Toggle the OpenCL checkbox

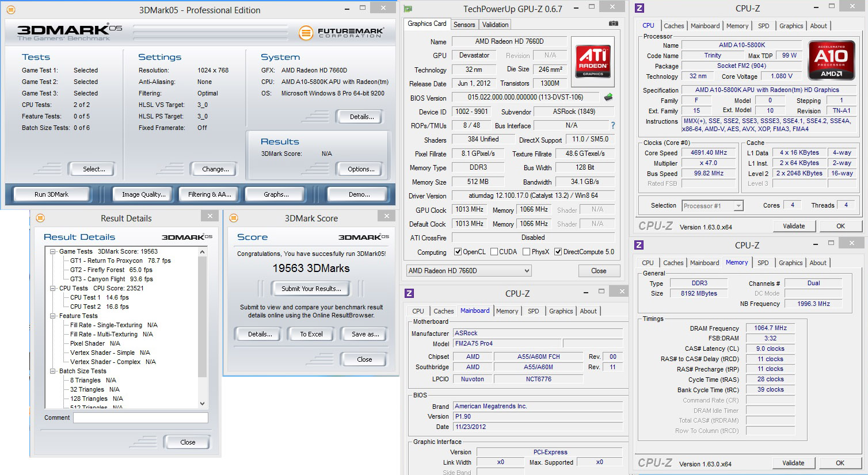tap(458, 251)
